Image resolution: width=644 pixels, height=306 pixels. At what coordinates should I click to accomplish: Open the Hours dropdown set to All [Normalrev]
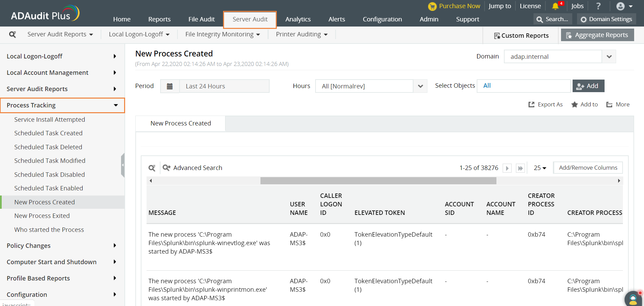[420, 86]
